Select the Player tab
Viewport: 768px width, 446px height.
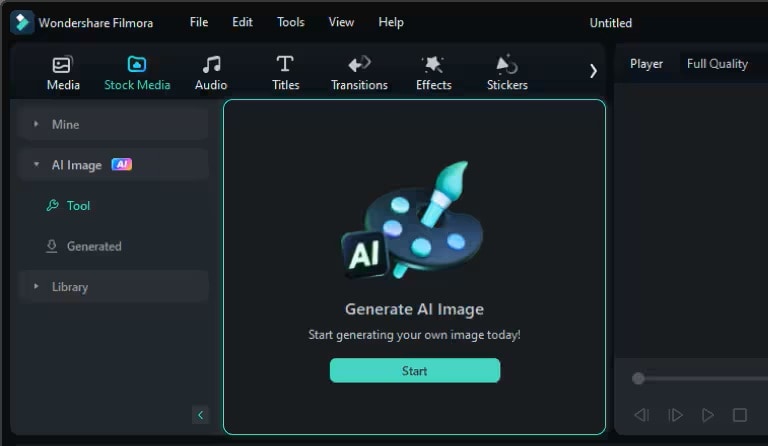tap(646, 64)
